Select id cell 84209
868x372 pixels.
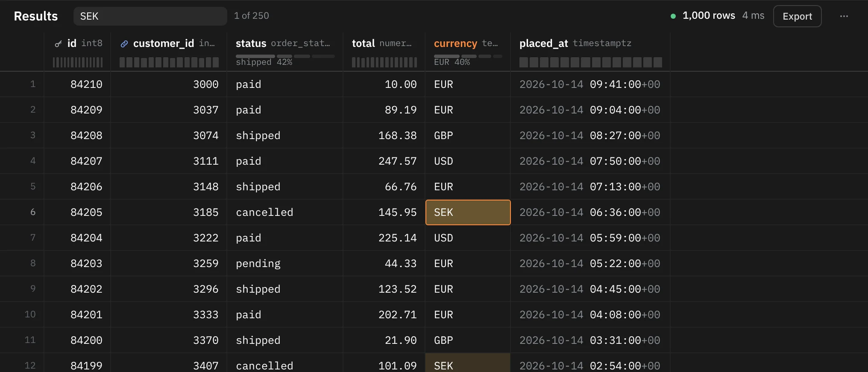[78, 110]
